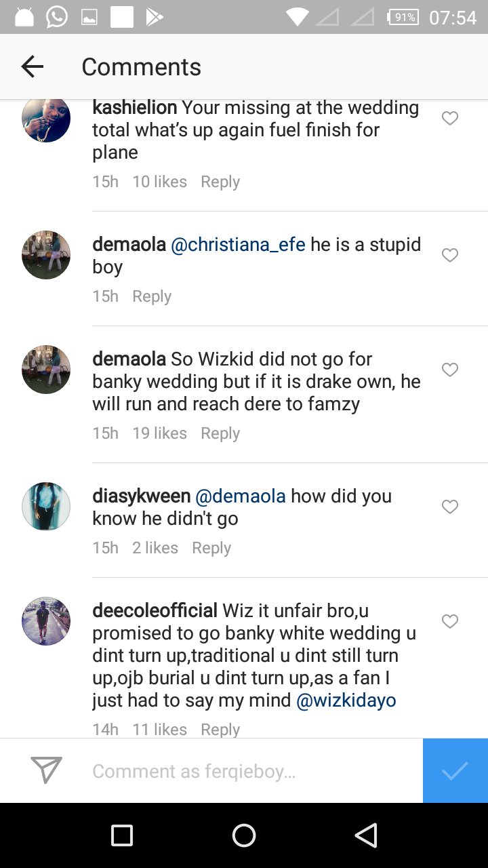Toggle the heart on diasykween's comment
The image size is (488, 868).
449,506
